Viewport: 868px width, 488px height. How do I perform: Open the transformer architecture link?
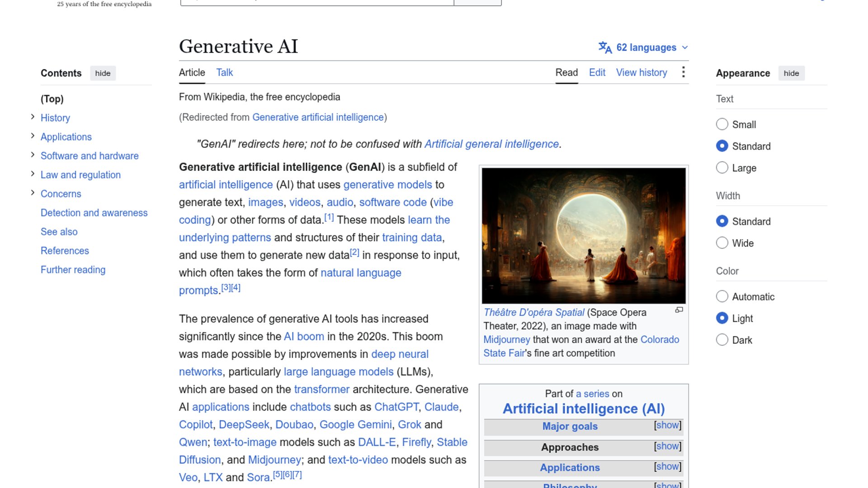(321, 389)
